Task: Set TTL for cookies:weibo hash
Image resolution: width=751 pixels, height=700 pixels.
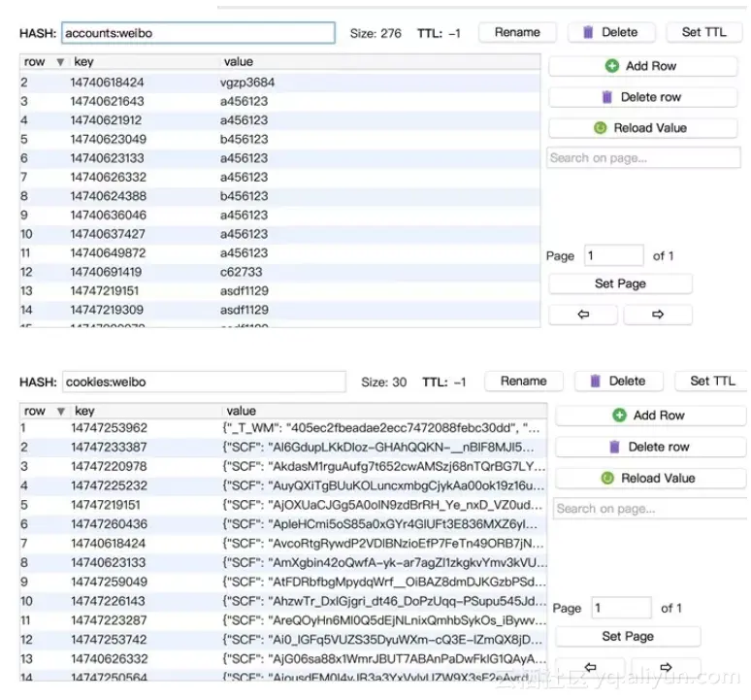Action: click(712, 381)
